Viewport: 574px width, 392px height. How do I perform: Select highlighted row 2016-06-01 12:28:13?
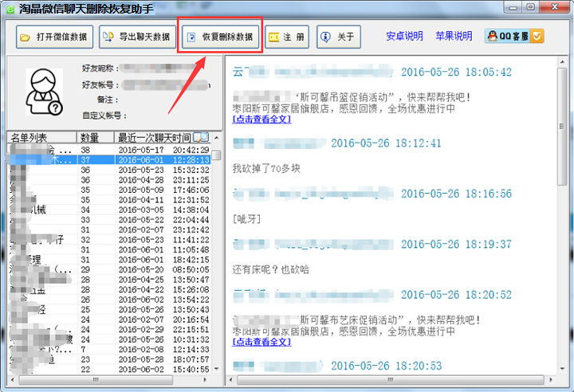(109, 160)
